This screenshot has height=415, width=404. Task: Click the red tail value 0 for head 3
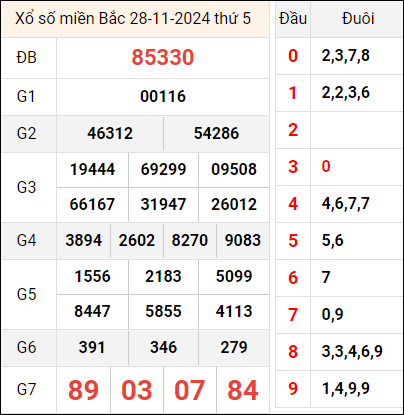click(x=326, y=166)
